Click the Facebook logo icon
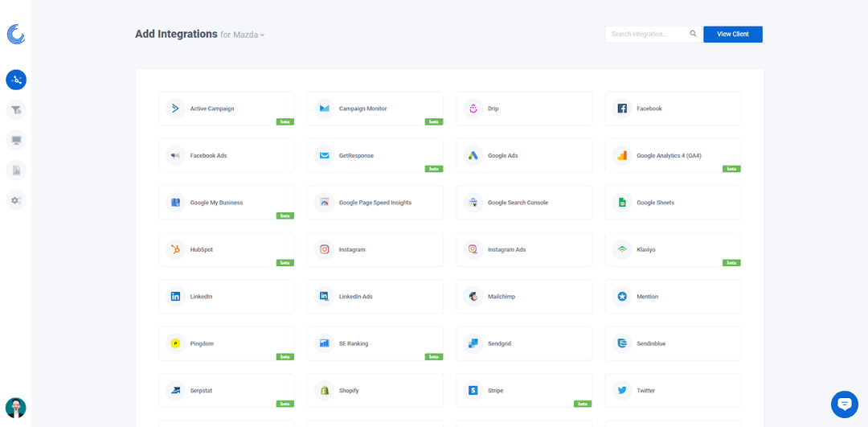The image size is (868, 427). tap(622, 109)
